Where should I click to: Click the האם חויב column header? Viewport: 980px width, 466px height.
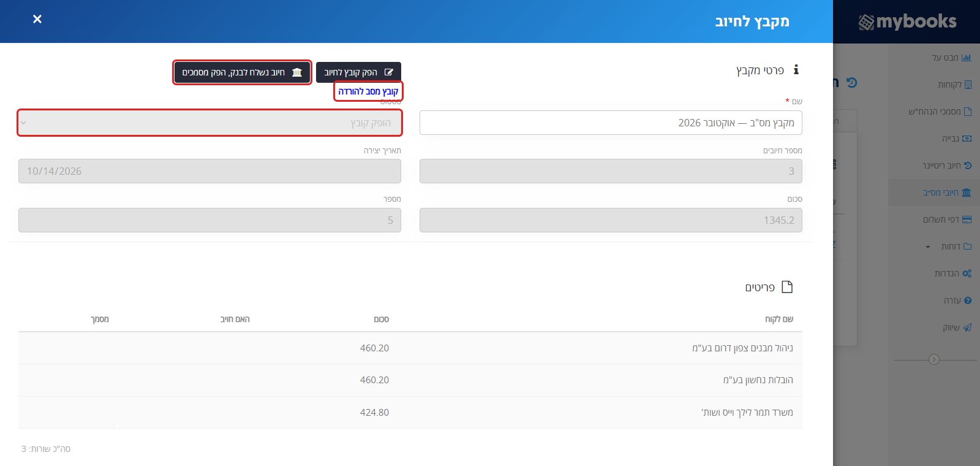(x=235, y=319)
